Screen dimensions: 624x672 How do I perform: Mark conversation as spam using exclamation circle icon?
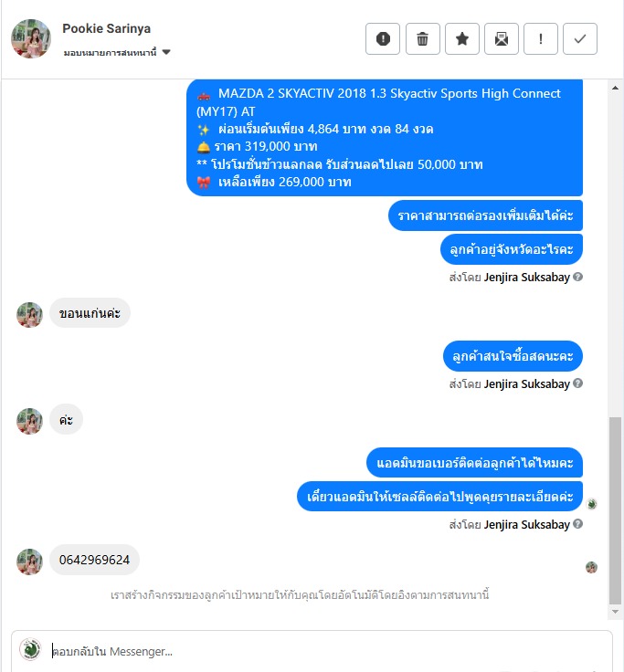(x=383, y=39)
